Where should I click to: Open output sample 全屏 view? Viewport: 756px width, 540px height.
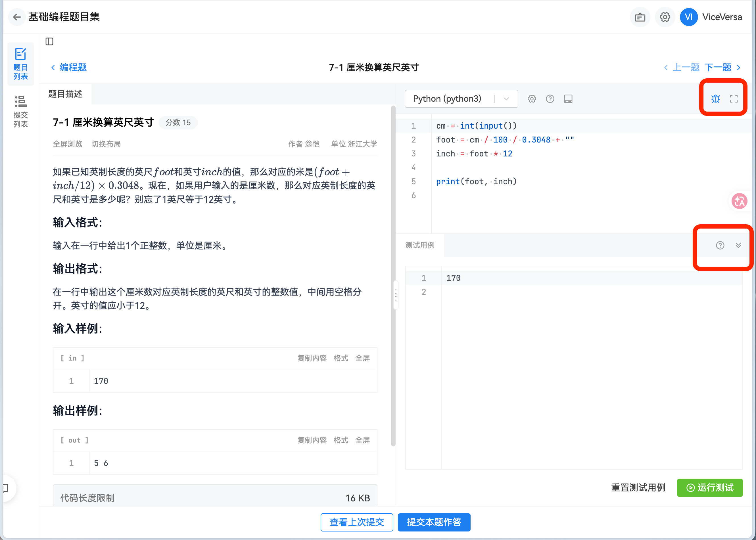point(362,440)
